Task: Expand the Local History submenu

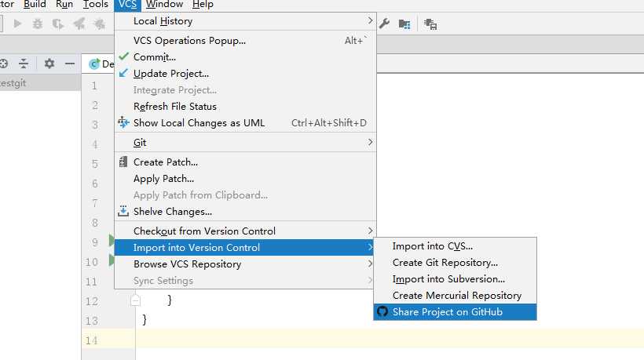Action: point(245,21)
